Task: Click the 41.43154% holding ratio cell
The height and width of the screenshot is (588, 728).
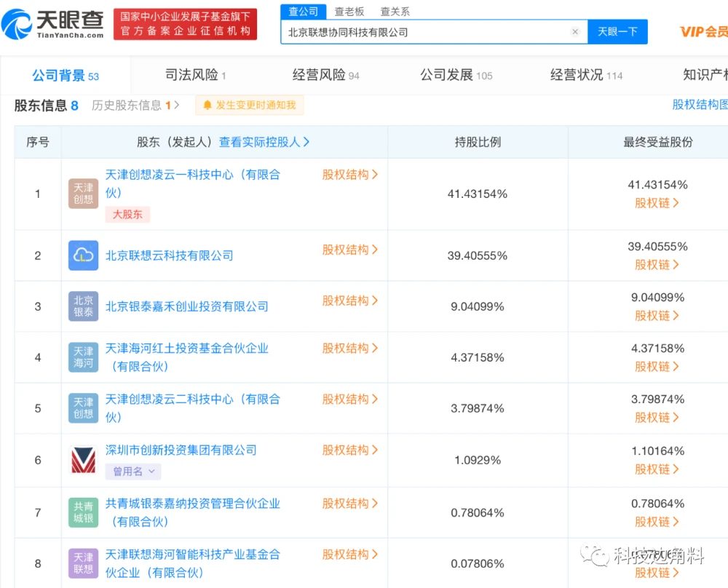Action: (478, 194)
